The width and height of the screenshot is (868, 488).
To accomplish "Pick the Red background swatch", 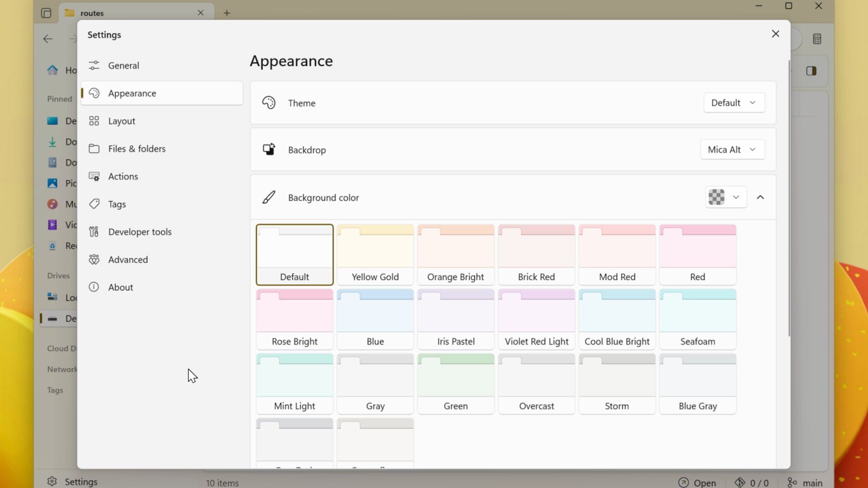I will coord(698,255).
